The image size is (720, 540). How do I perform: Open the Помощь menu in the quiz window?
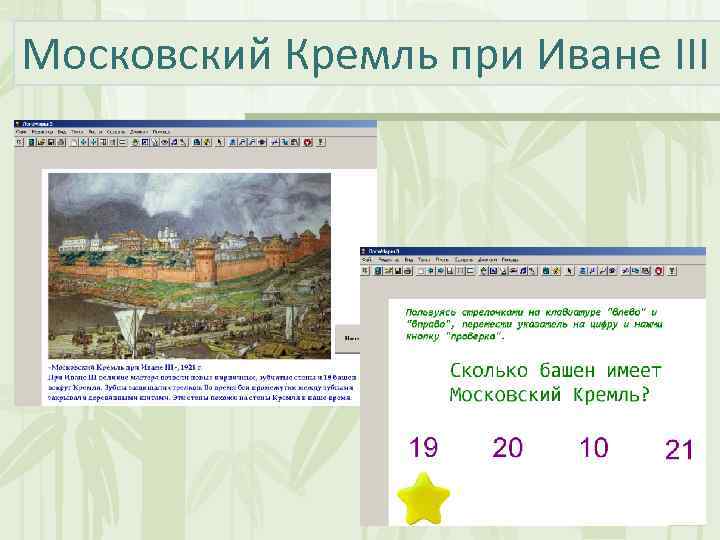coord(510,260)
